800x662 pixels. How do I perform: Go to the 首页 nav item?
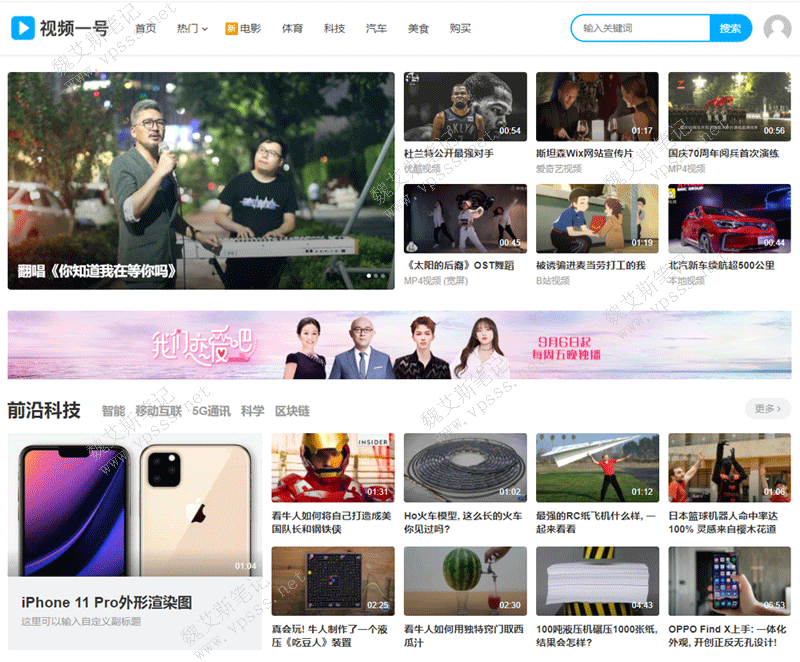click(x=146, y=29)
